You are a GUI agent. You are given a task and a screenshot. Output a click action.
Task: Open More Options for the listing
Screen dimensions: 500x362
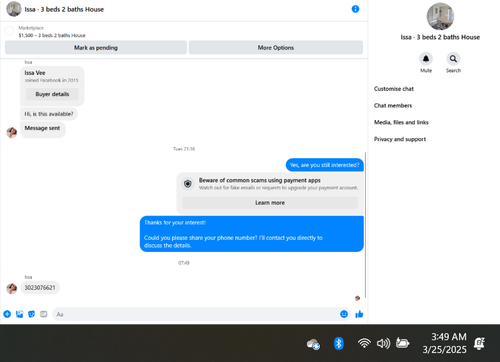coord(276,48)
